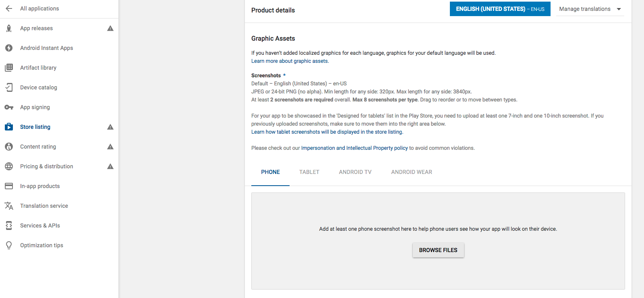Open the Android Wear tab
Viewport: 644px width, 298px height.
coord(412,172)
